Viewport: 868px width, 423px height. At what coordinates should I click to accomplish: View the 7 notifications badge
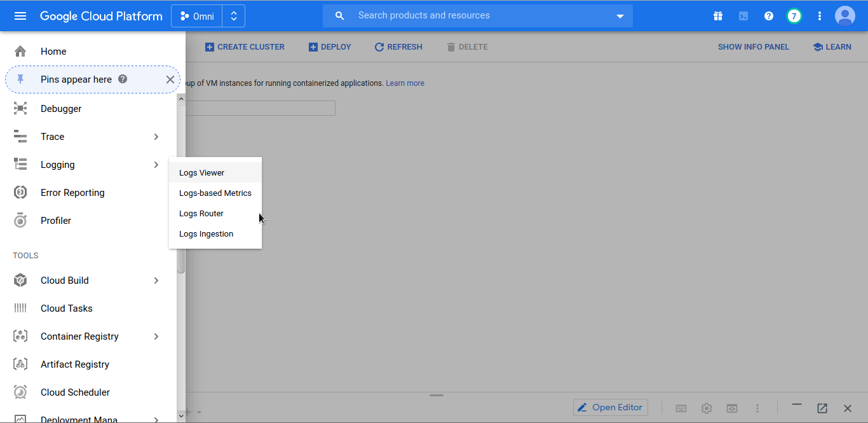(x=794, y=16)
